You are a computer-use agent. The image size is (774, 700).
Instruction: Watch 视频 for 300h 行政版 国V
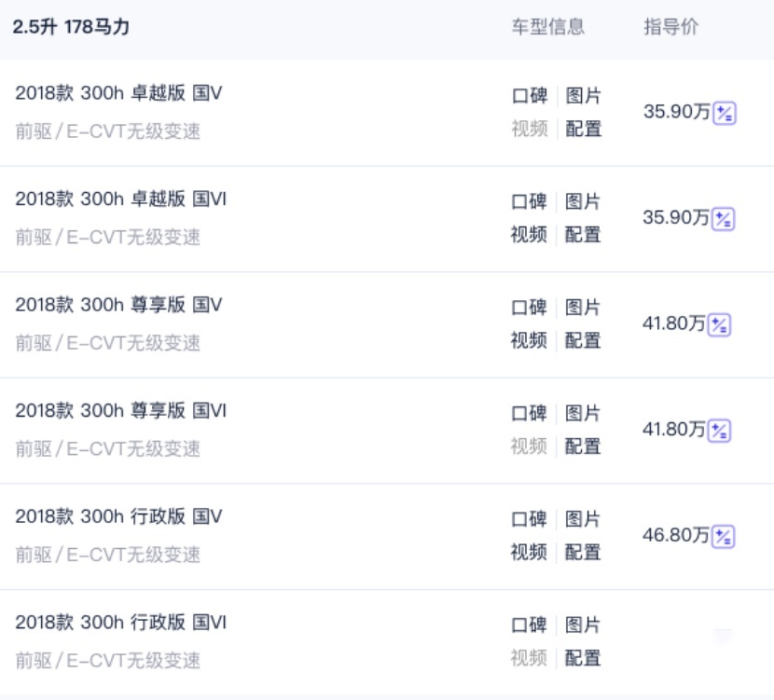click(x=529, y=552)
